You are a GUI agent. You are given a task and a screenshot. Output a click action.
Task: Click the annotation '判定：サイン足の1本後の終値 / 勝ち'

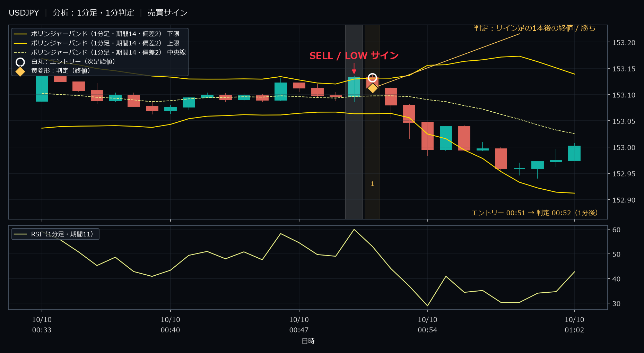pos(535,28)
